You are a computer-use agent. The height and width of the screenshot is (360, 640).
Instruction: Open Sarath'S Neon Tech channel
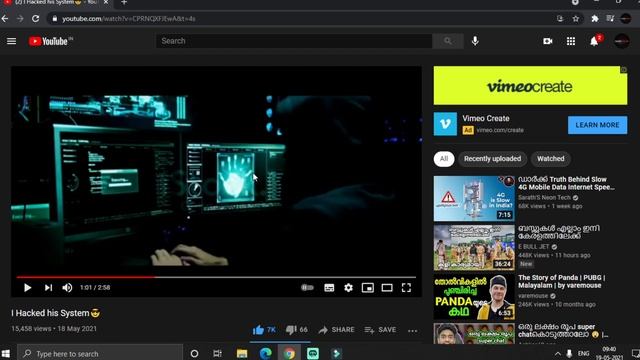(544, 198)
